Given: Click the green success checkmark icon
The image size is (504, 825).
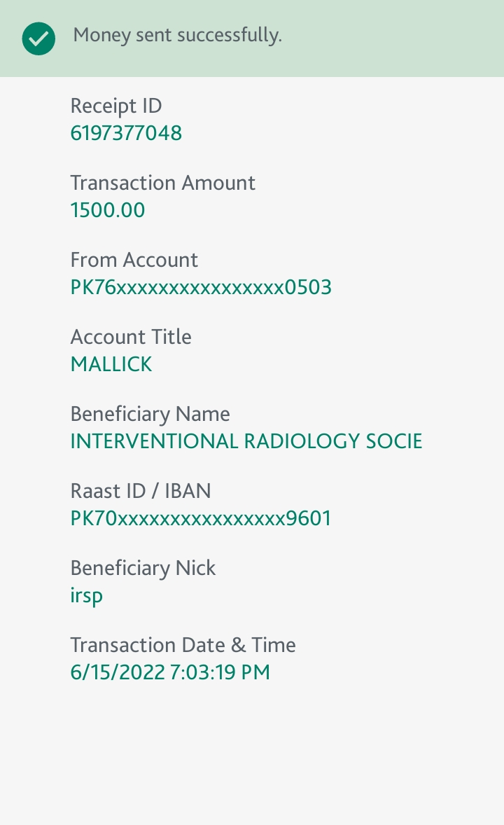Looking at the screenshot, I should click(x=38, y=38).
